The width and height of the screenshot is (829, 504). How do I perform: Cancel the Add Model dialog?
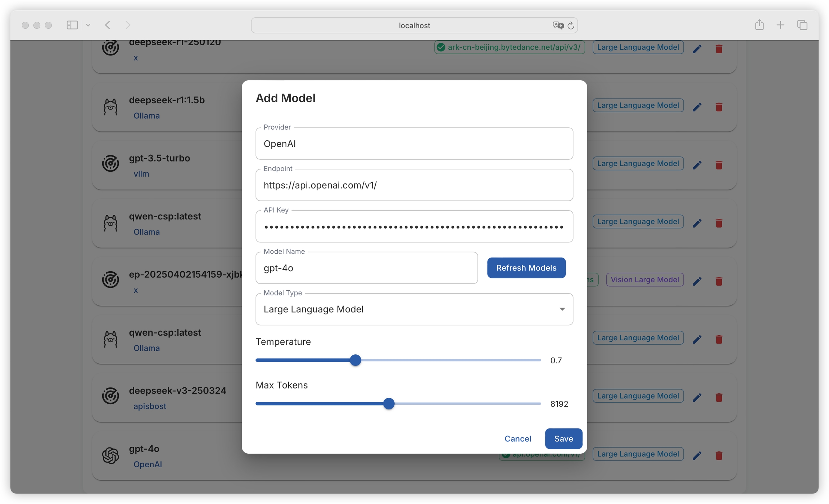tap(517, 439)
